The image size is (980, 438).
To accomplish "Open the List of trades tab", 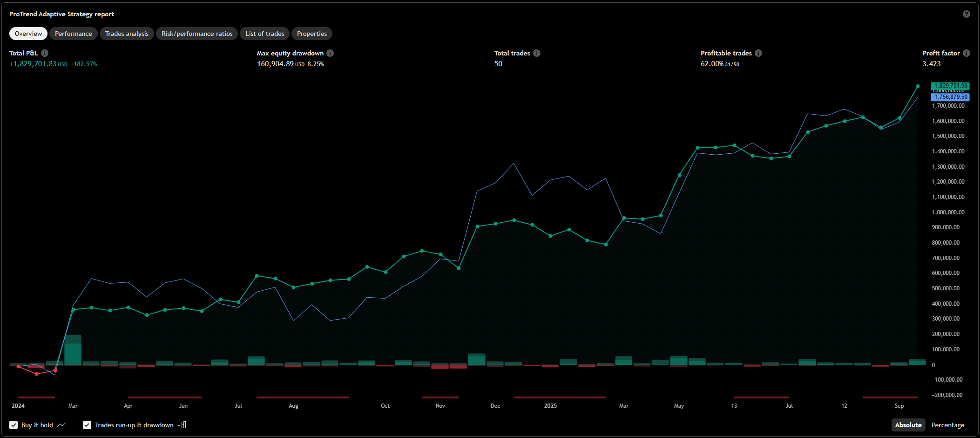I will click(x=264, y=33).
